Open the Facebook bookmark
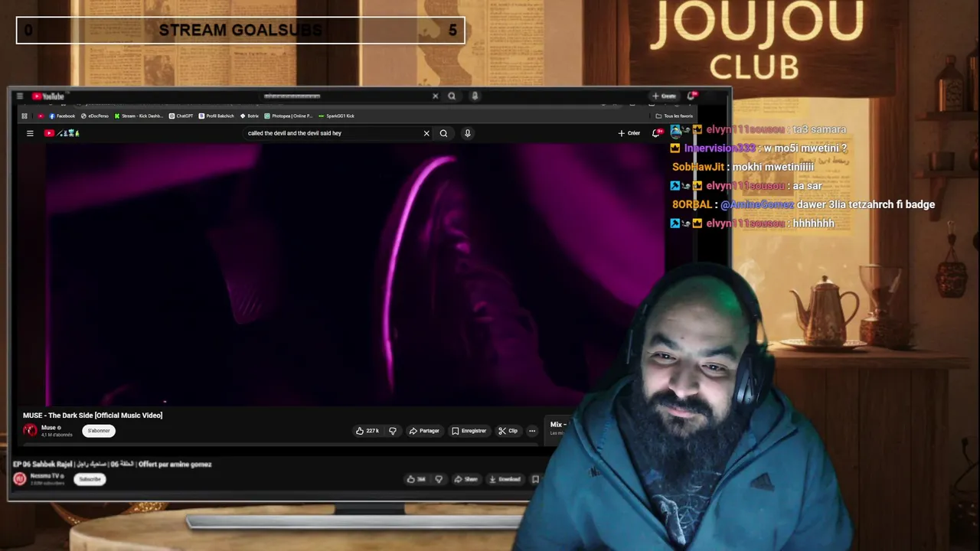 pos(62,116)
